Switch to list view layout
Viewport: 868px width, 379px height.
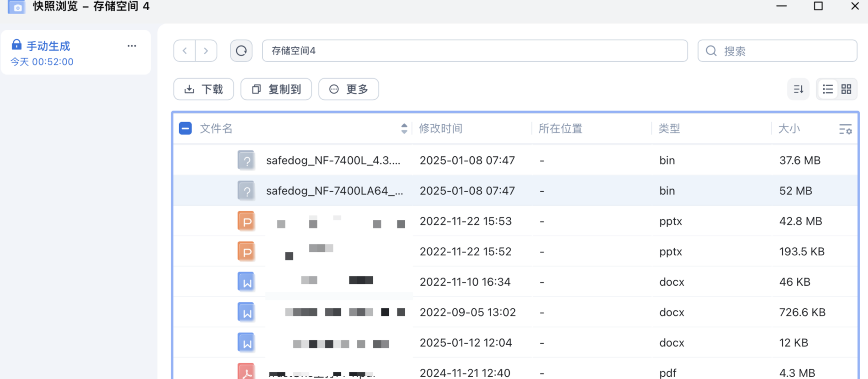click(x=827, y=89)
